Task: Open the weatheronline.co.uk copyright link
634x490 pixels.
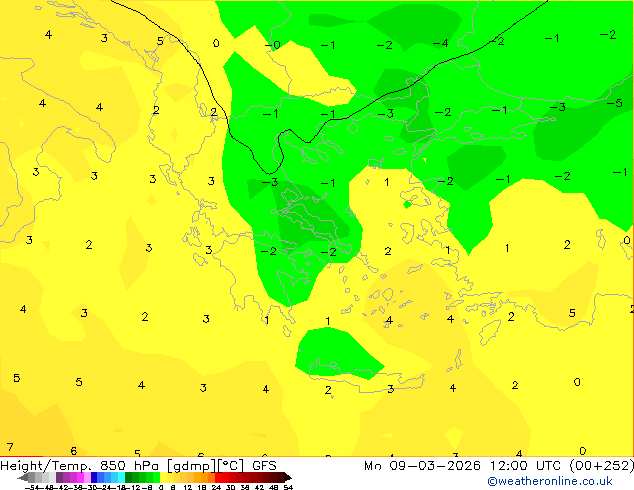Action: point(550,481)
